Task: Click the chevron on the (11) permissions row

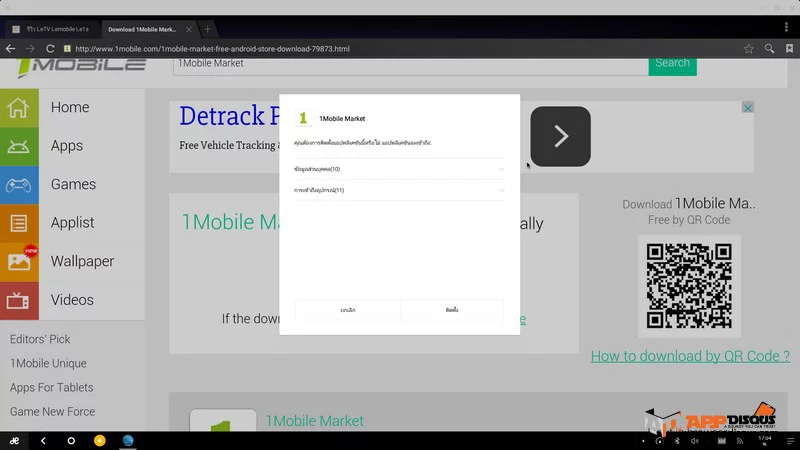Action: [501, 190]
